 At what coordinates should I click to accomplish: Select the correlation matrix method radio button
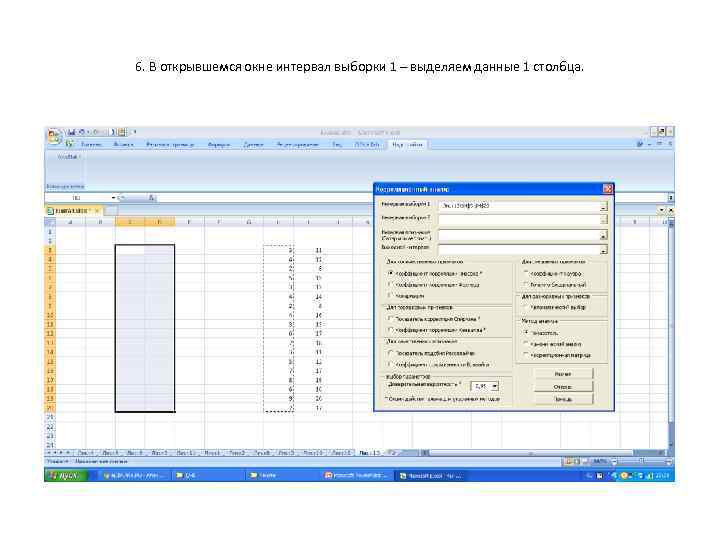(526, 354)
